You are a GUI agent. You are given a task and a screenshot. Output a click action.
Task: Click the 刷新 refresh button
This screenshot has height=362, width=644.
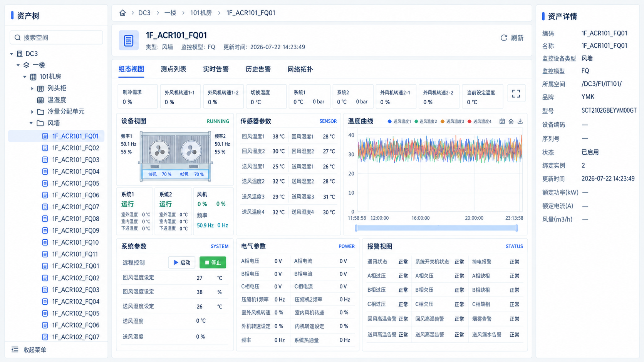click(x=512, y=38)
